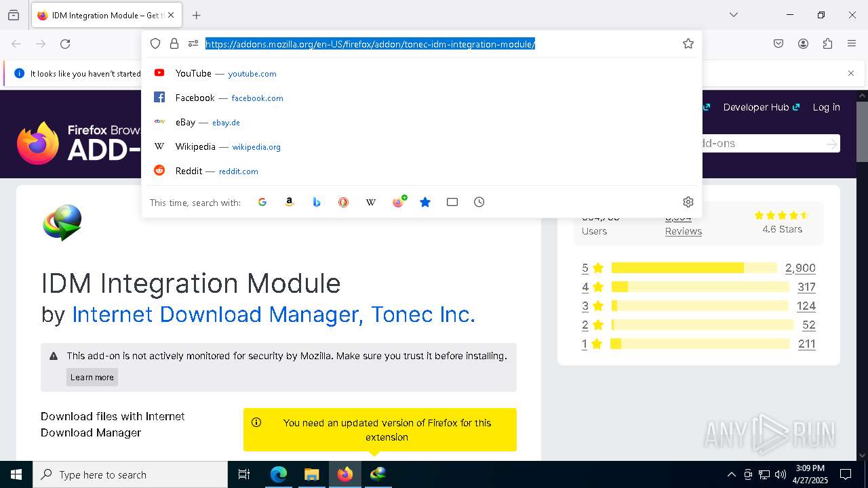Reload the current page
This screenshot has height=488, width=868.
(65, 43)
